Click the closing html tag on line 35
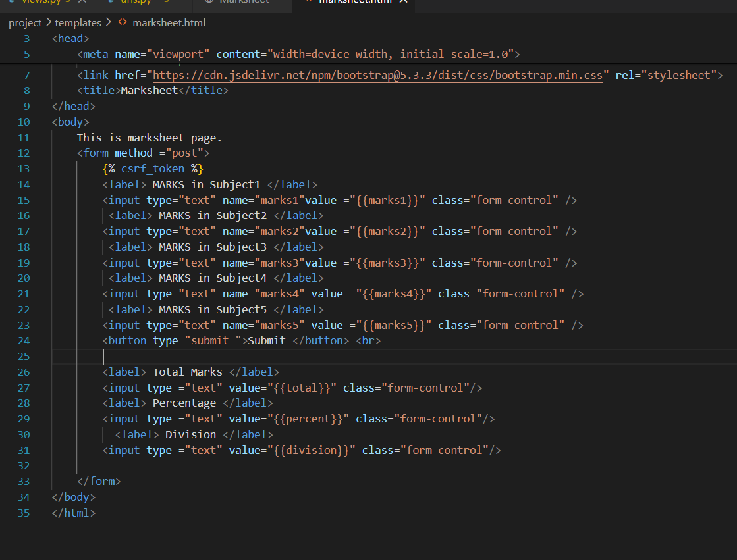This screenshot has width=737, height=560. point(73,513)
